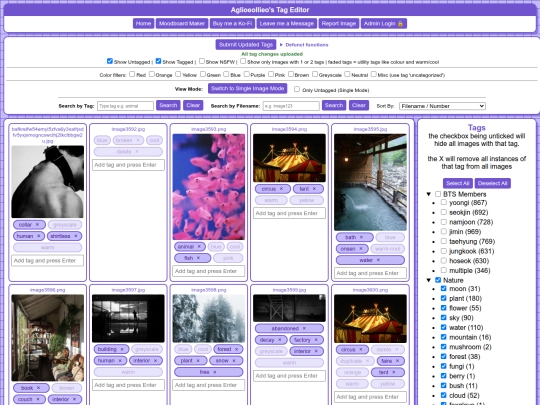This screenshot has height=405, width=540.
Task: Click the Search by Tag input field
Action: pos(125,106)
